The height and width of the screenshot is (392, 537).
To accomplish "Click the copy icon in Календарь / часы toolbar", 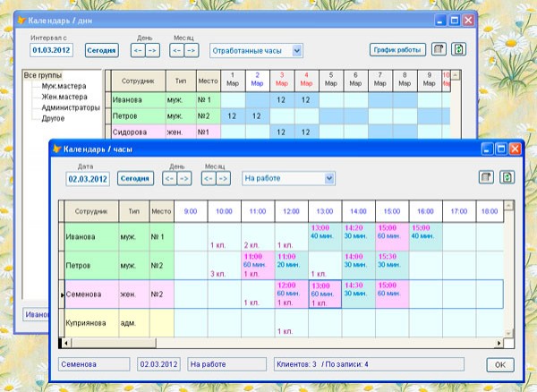I will tap(486, 178).
